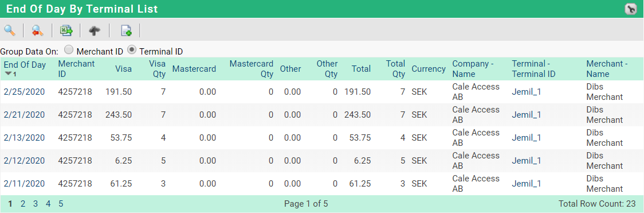Viewport: 644px width, 213px height.
Task: Sort by Merchant ID column header
Action: 76,69
